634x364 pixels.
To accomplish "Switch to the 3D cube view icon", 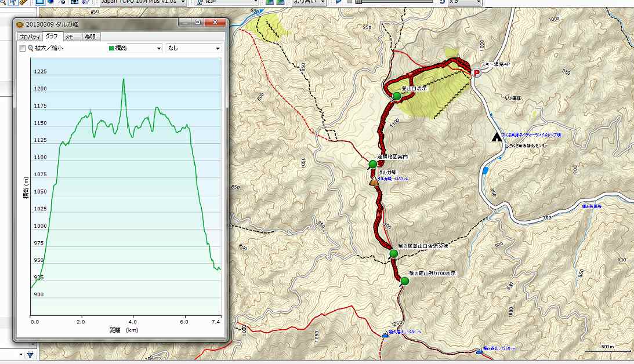I will tap(50, 2).
